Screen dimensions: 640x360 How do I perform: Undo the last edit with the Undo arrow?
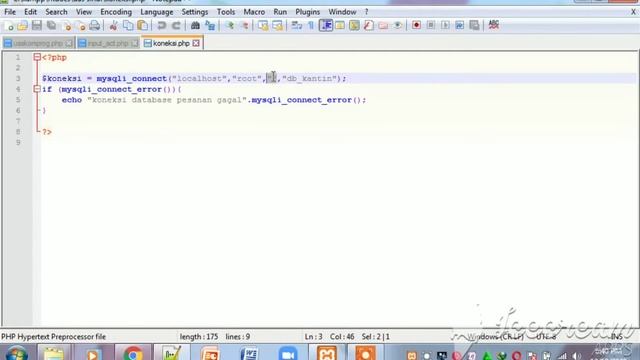coord(162,26)
